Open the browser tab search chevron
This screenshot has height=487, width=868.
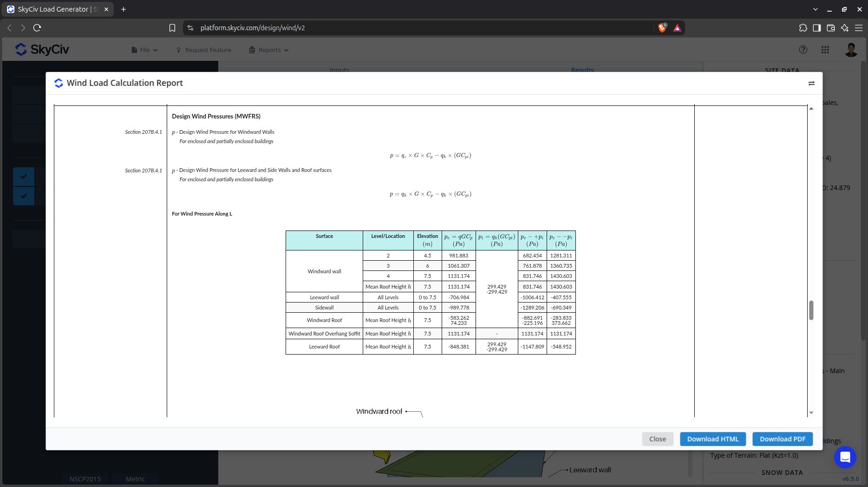815,9
